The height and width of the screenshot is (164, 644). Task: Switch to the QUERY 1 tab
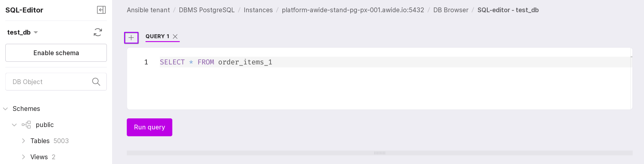pos(157,36)
